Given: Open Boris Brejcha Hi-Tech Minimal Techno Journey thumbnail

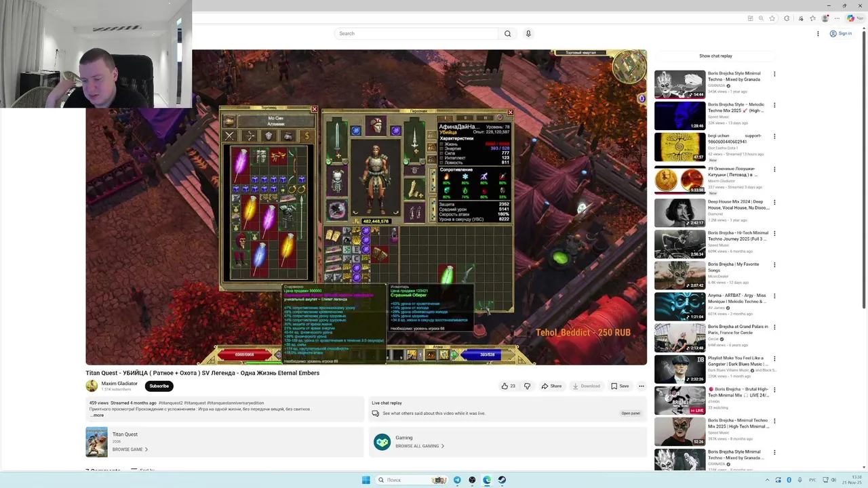Looking at the screenshot, I should (x=679, y=244).
